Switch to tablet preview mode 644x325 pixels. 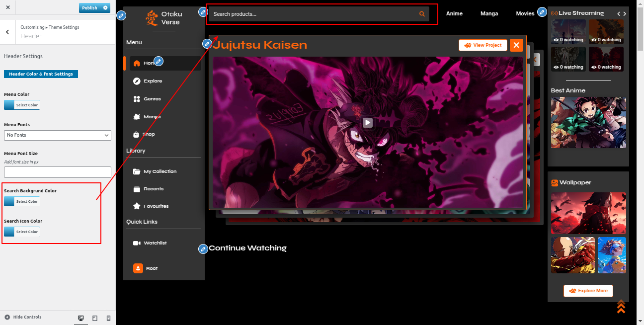[95, 318]
